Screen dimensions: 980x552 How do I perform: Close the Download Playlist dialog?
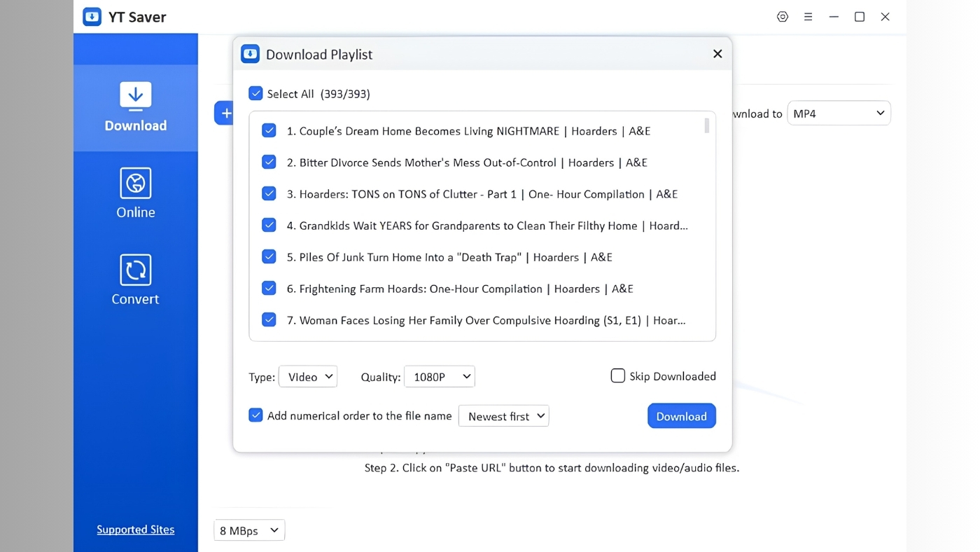pos(717,54)
